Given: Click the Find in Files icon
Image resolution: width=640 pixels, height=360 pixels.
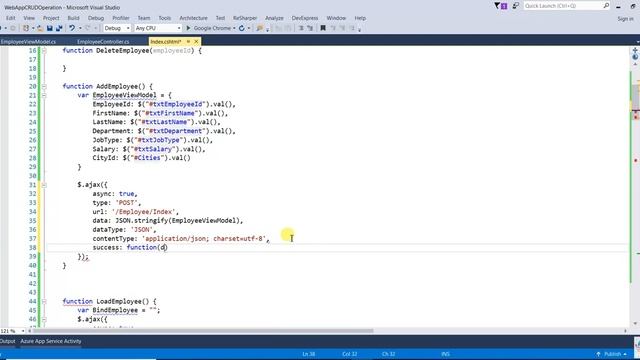Looking at the screenshot, I should pyautogui.click(x=259, y=28).
